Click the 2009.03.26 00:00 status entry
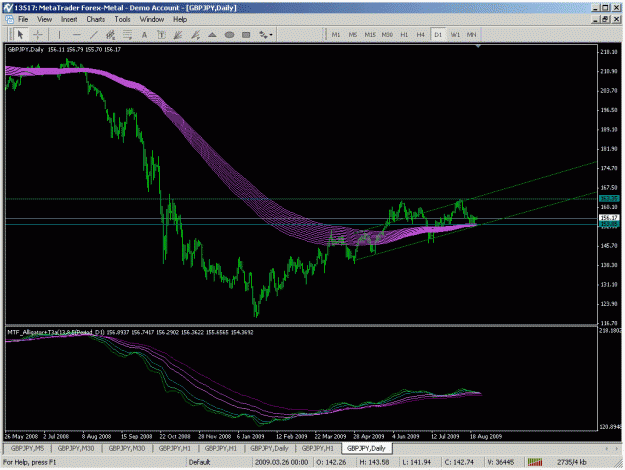 [x=282, y=462]
